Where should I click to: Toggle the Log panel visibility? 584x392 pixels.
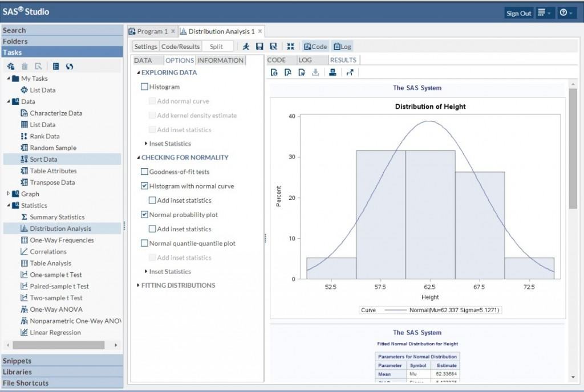(x=342, y=46)
